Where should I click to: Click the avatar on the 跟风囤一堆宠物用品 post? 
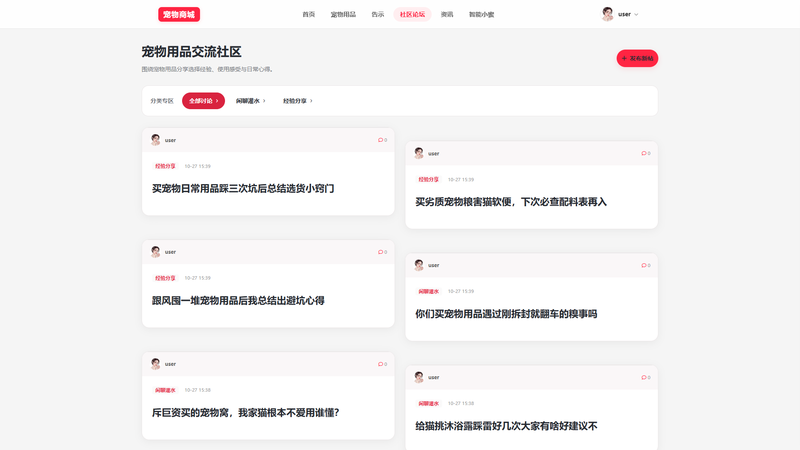156,252
